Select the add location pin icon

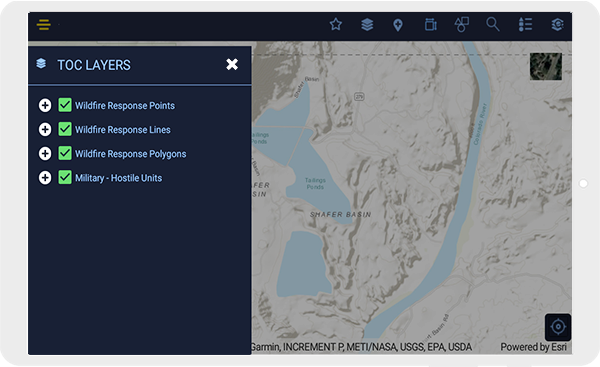tap(398, 25)
